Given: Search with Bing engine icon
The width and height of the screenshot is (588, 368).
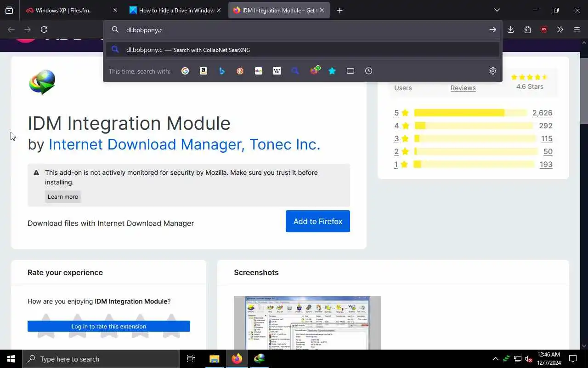Looking at the screenshot, I should coord(222,71).
